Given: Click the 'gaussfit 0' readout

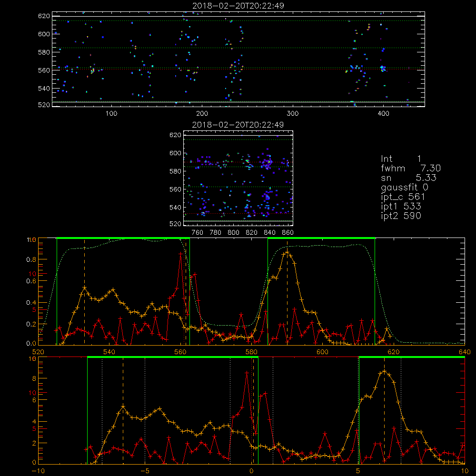Looking at the screenshot, I should pos(405,187).
